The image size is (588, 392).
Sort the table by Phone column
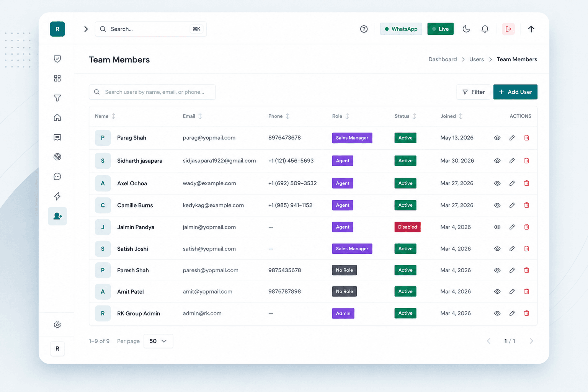(279, 116)
